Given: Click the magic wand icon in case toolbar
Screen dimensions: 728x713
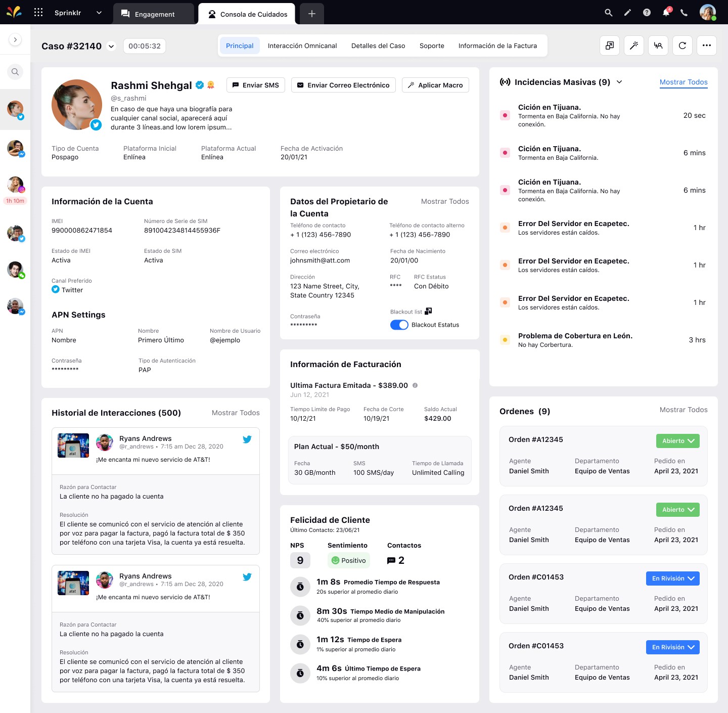Looking at the screenshot, I should [x=633, y=46].
